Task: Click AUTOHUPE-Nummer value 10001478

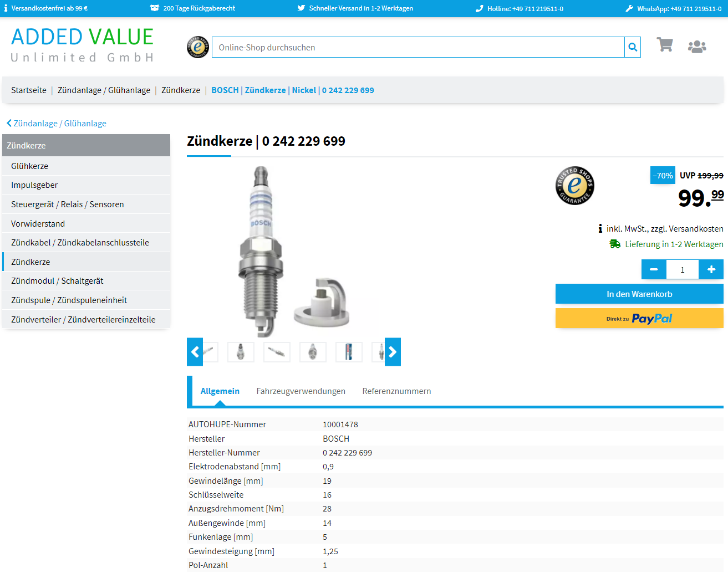Action: pyautogui.click(x=340, y=424)
